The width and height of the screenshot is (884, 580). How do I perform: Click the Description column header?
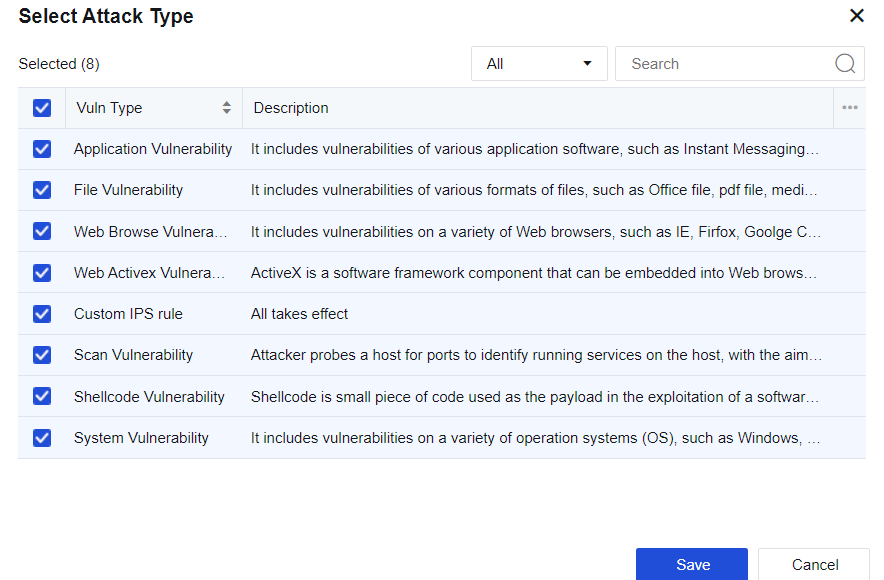291,108
